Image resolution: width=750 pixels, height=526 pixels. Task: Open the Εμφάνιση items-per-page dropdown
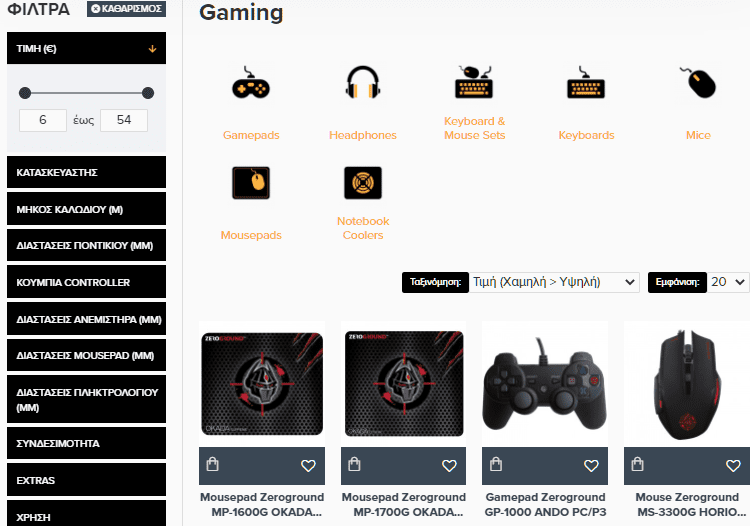[x=728, y=282]
